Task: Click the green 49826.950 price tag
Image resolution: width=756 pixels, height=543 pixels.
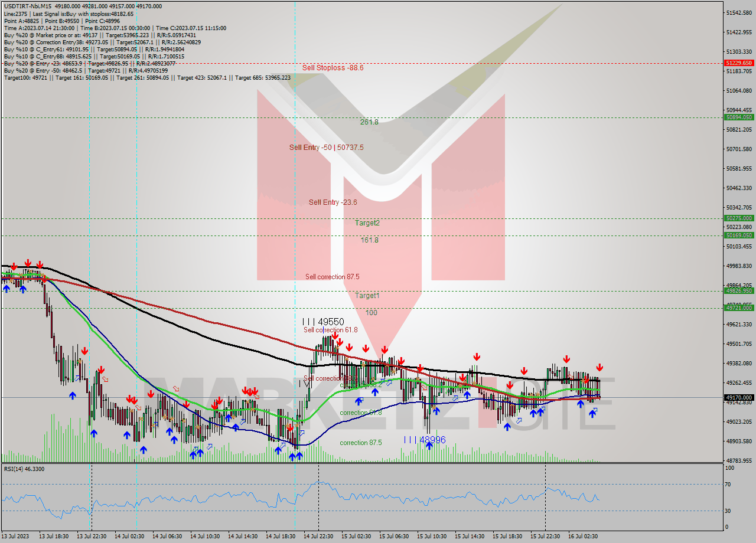Action: (x=739, y=291)
